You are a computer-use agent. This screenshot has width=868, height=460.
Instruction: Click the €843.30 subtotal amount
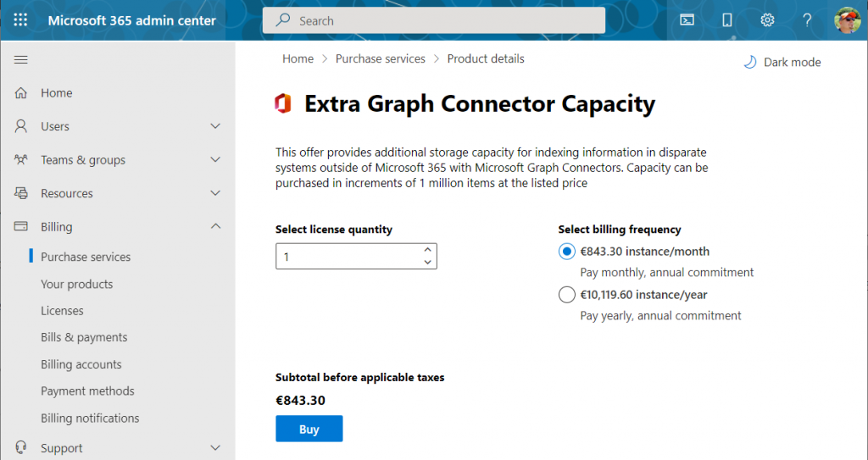point(301,400)
